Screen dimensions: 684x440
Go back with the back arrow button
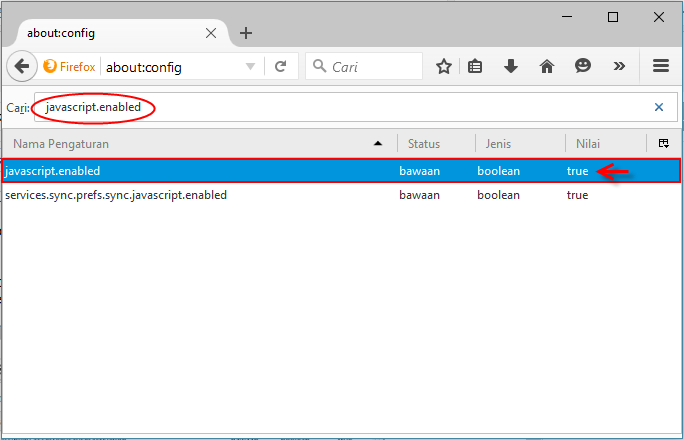click(21, 66)
